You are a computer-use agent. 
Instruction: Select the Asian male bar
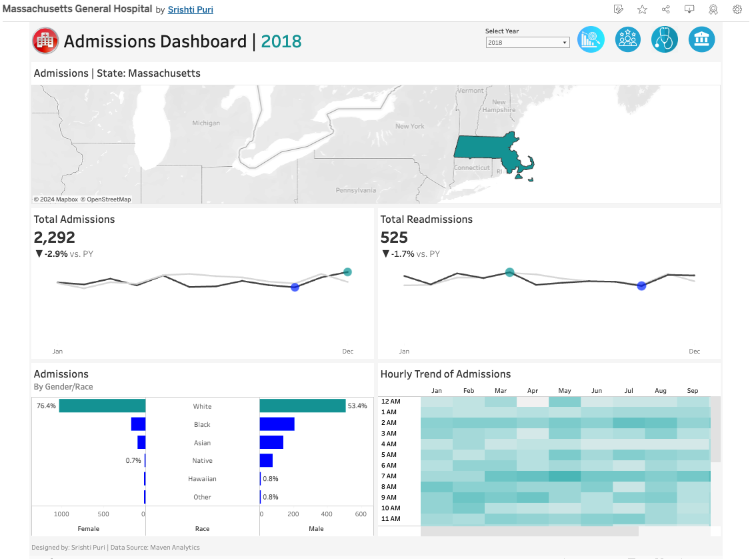pos(271,442)
